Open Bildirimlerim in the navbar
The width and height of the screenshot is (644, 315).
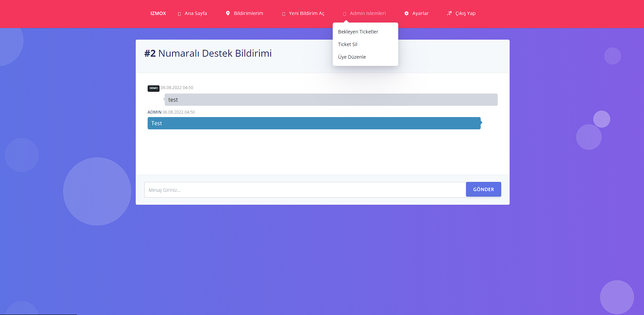[248, 13]
